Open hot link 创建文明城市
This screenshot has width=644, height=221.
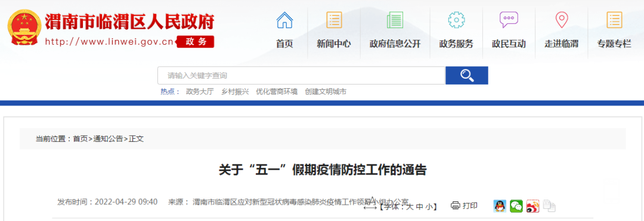[326, 92]
